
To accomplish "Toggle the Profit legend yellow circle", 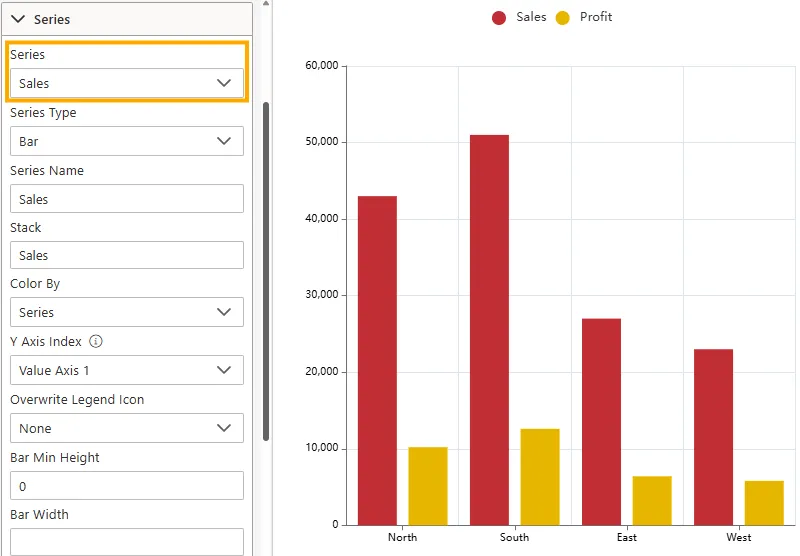I will [x=563, y=17].
